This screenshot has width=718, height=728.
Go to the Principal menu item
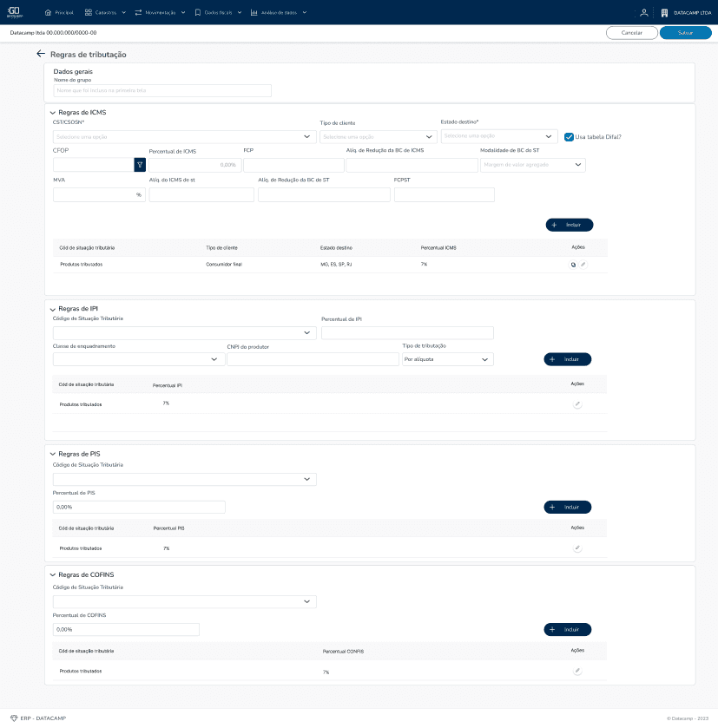pos(59,12)
